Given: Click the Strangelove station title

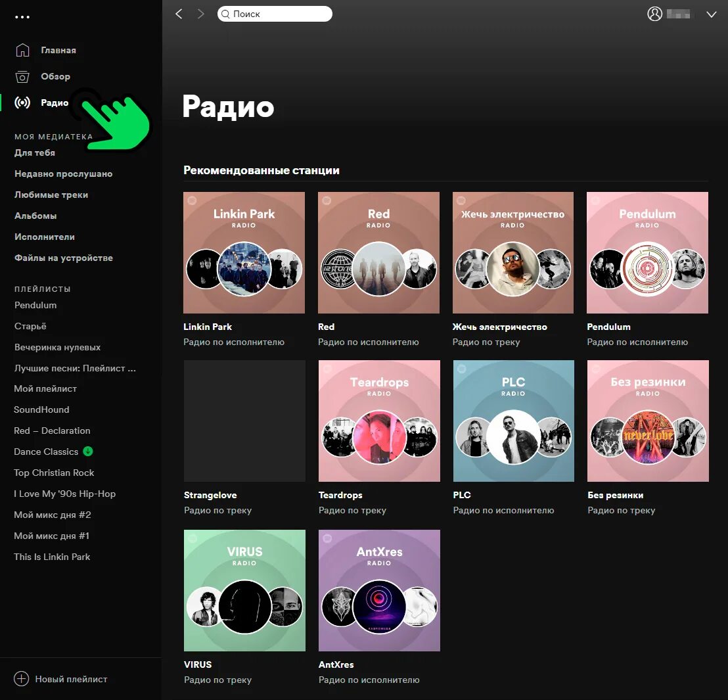Looking at the screenshot, I should pyautogui.click(x=210, y=495).
